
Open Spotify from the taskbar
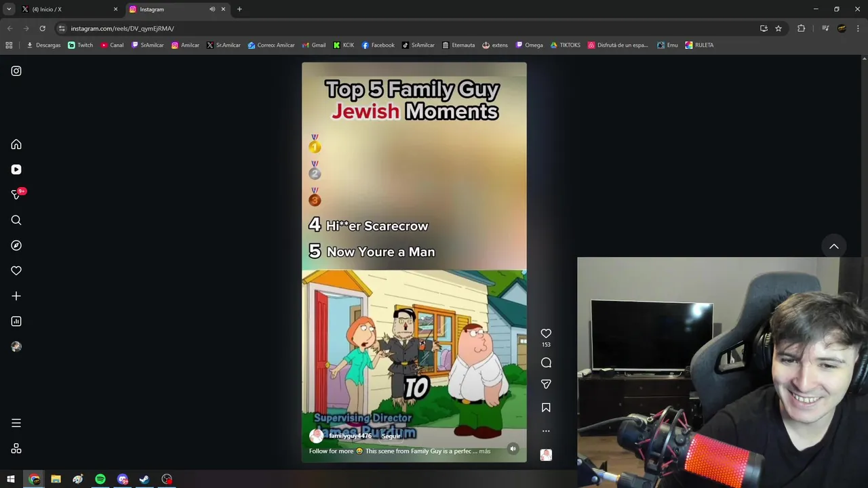100,479
